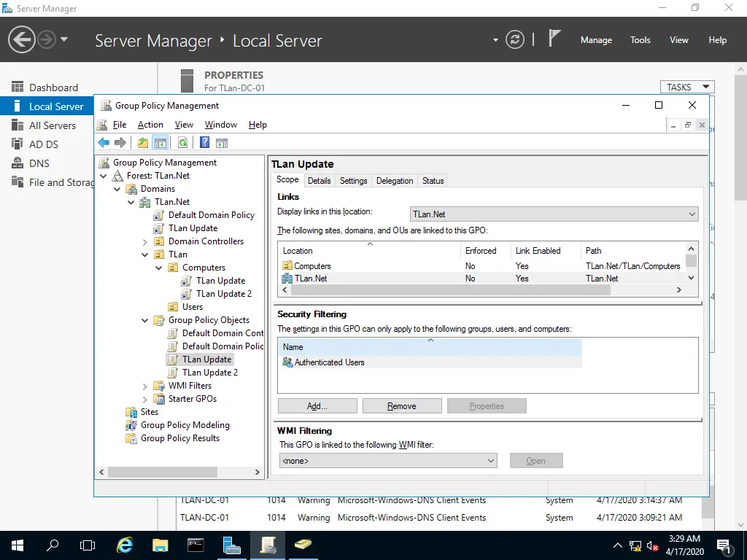The height and width of the screenshot is (560, 747).
Task: Open the Windows Start menu
Action: (18, 545)
